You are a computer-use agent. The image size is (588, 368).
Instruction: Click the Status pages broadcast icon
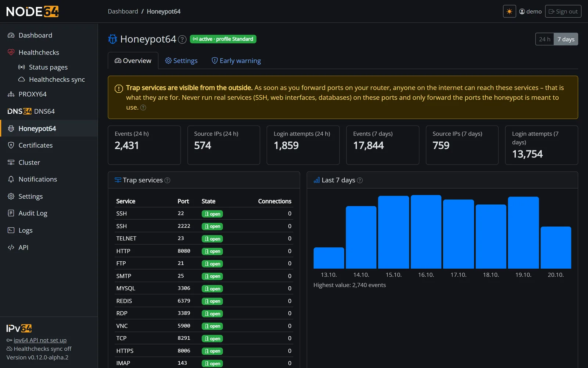[x=22, y=67]
